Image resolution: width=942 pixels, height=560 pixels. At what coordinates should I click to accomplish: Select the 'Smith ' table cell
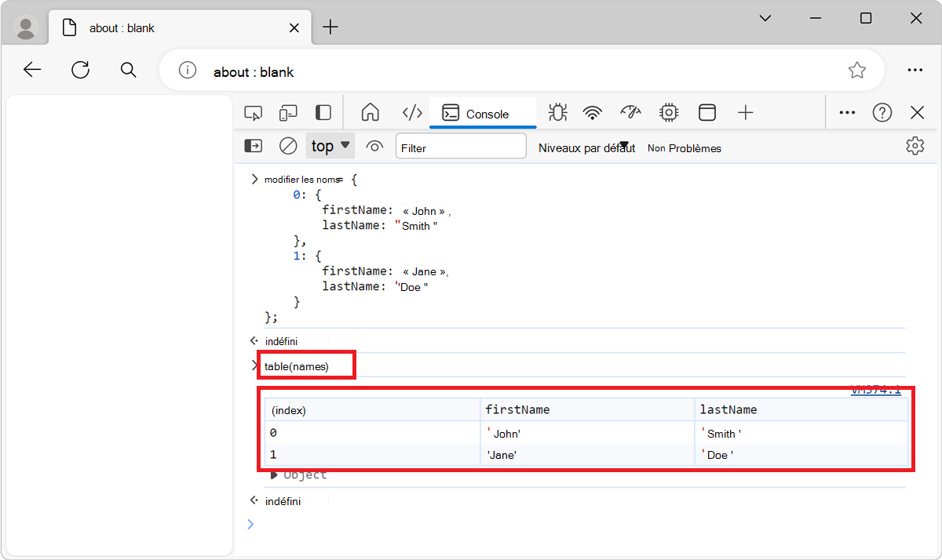[x=801, y=433]
